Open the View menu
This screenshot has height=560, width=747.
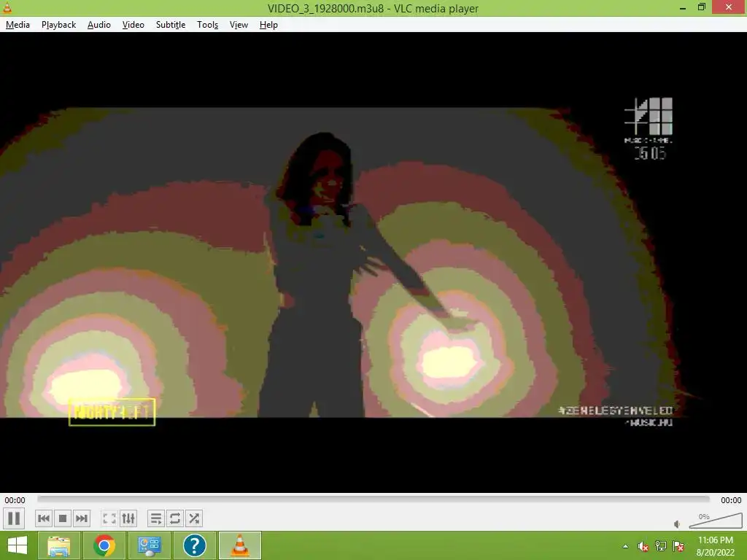click(x=239, y=25)
